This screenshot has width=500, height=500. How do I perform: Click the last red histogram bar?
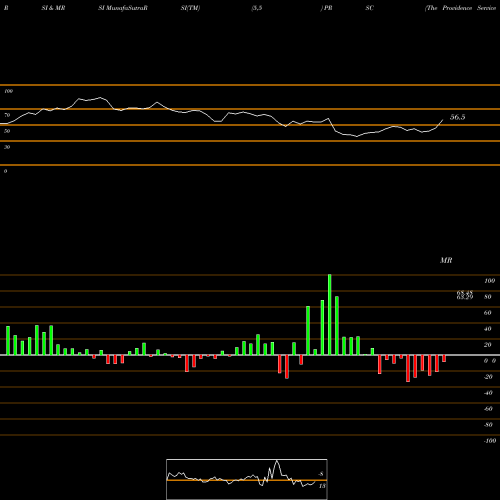tap(444, 358)
